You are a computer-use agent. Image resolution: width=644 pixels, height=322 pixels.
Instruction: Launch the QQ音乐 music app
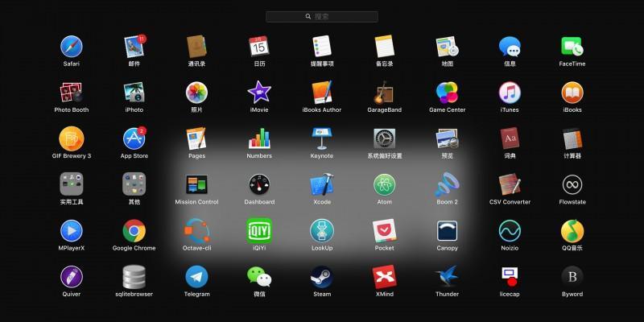pos(572,231)
